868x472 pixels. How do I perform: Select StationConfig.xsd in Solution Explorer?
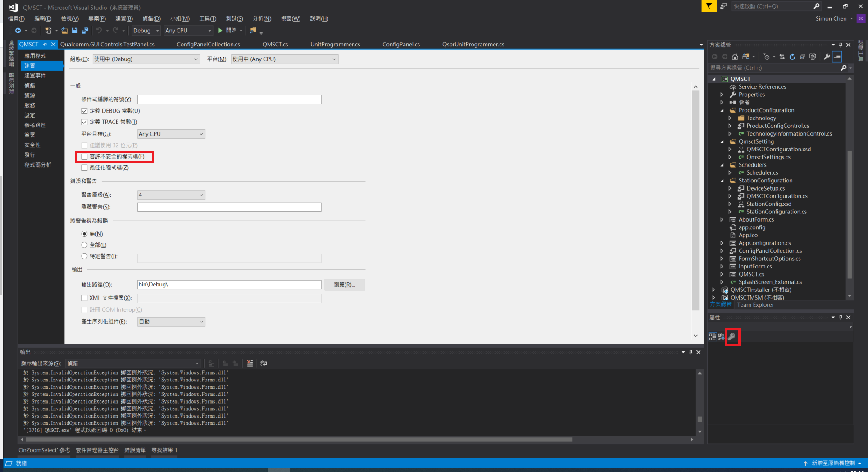pos(768,204)
